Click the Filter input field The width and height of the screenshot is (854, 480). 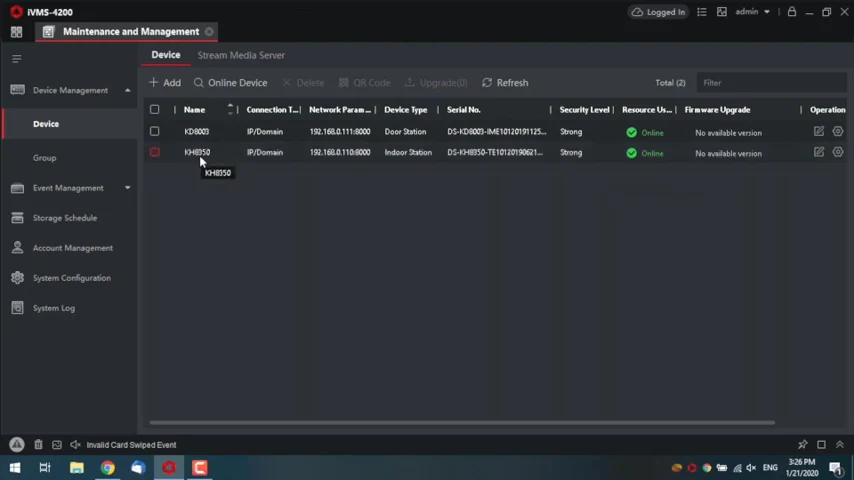771,83
